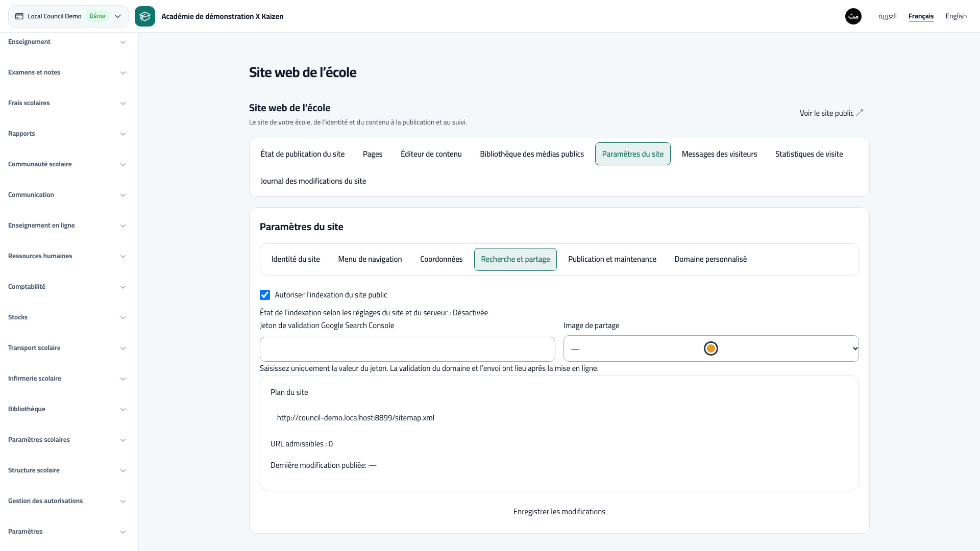Open the Image de partage dropdown
Screen dimensions: 980x551
pos(711,348)
